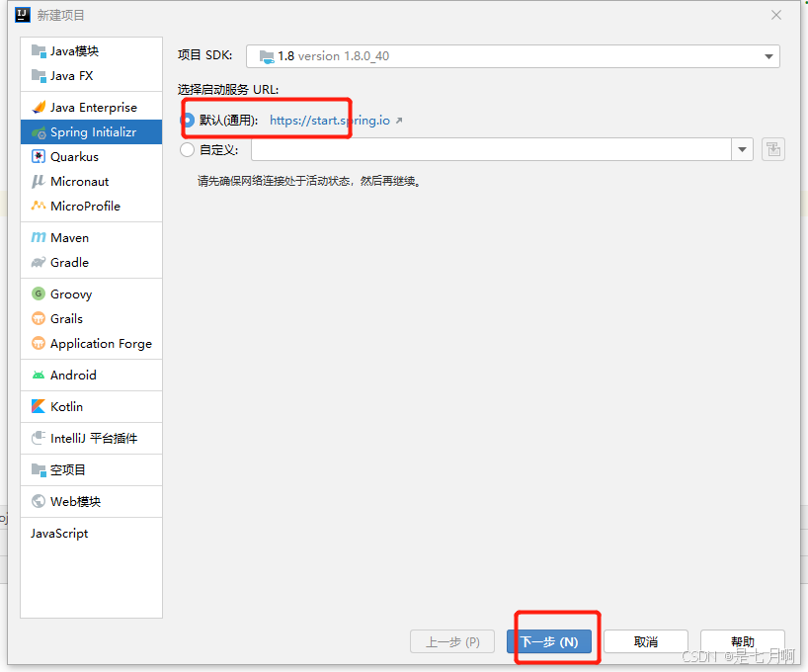Click the IntelliJ 平台插件 plug icon
808x672 pixels.
pos(39,438)
